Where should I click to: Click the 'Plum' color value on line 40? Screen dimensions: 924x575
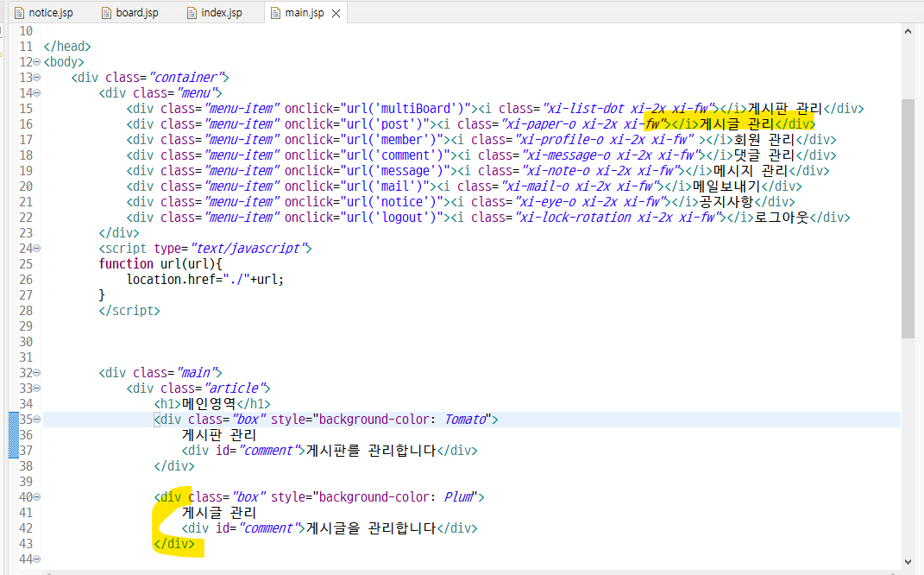pos(458,497)
